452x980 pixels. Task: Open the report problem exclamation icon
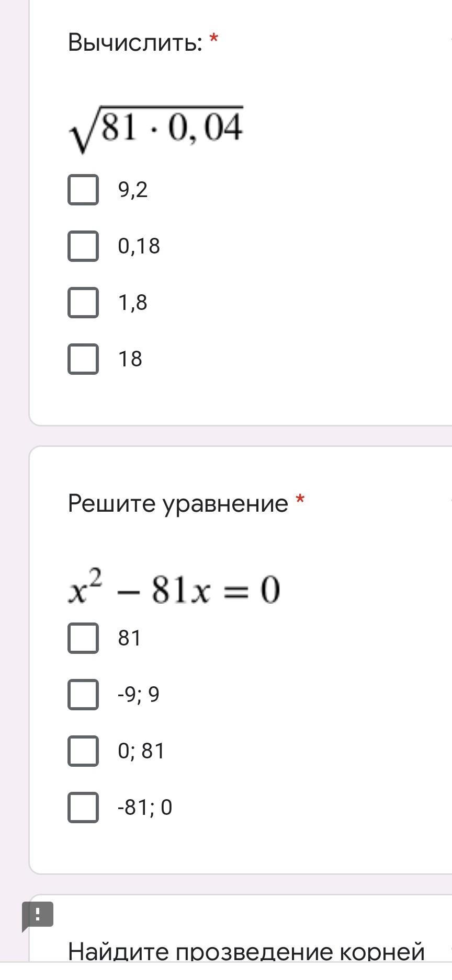pos(37,915)
